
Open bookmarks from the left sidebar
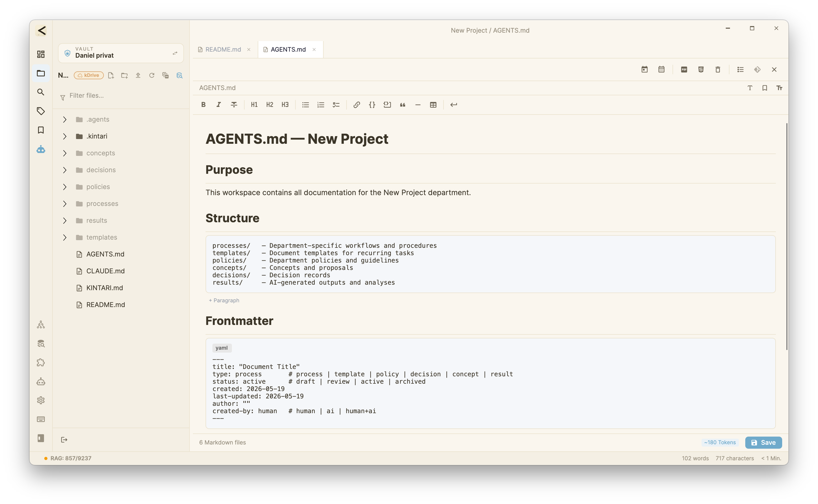[x=41, y=130]
